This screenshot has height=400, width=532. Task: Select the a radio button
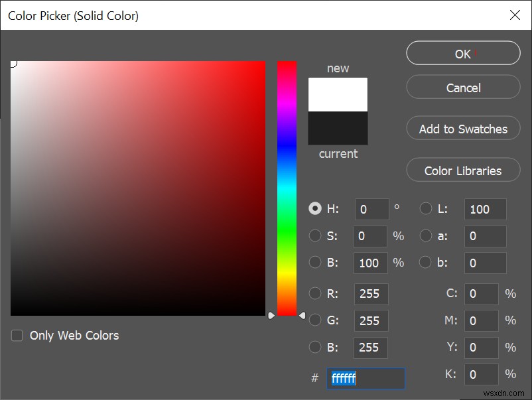[425, 235]
